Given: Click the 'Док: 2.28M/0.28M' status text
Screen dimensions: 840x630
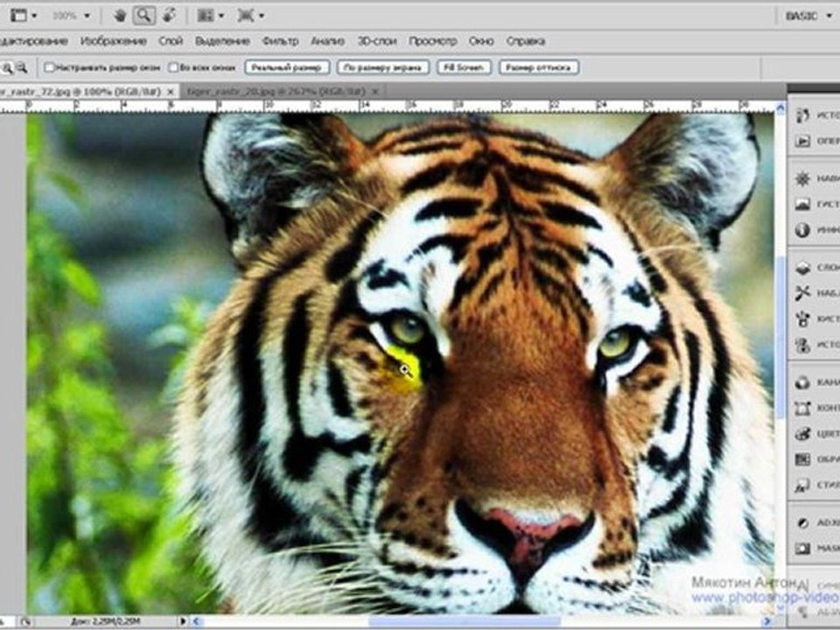Looking at the screenshot, I should pos(105,621).
